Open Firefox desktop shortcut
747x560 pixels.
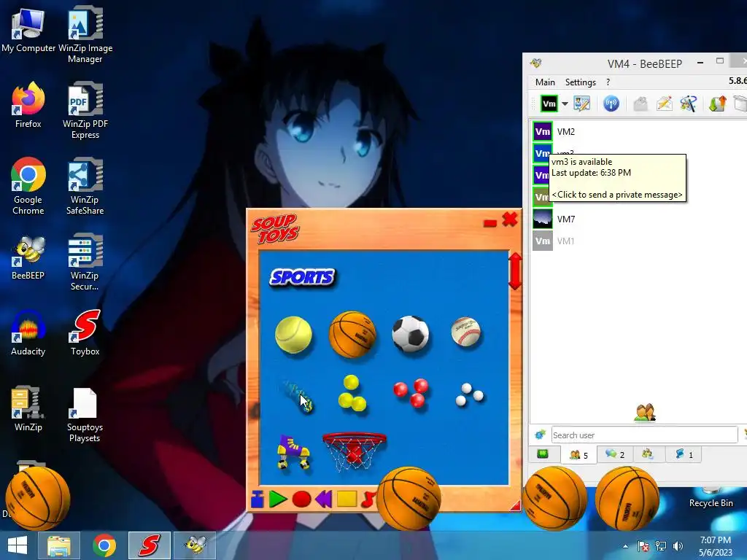[28, 105]
